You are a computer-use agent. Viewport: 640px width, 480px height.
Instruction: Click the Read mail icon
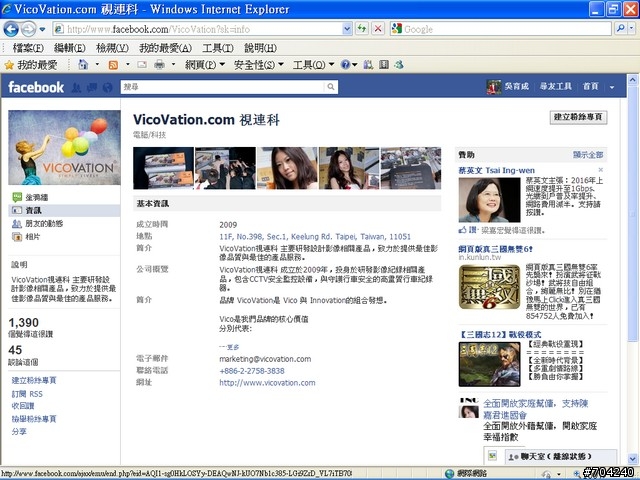(x=142, y=64)
